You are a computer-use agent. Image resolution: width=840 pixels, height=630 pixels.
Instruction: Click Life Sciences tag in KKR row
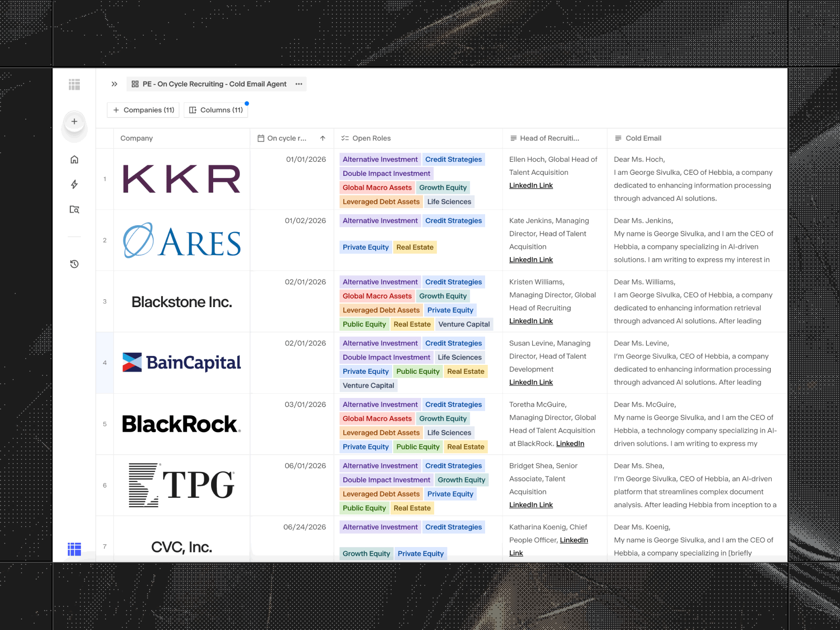point(449,202)
